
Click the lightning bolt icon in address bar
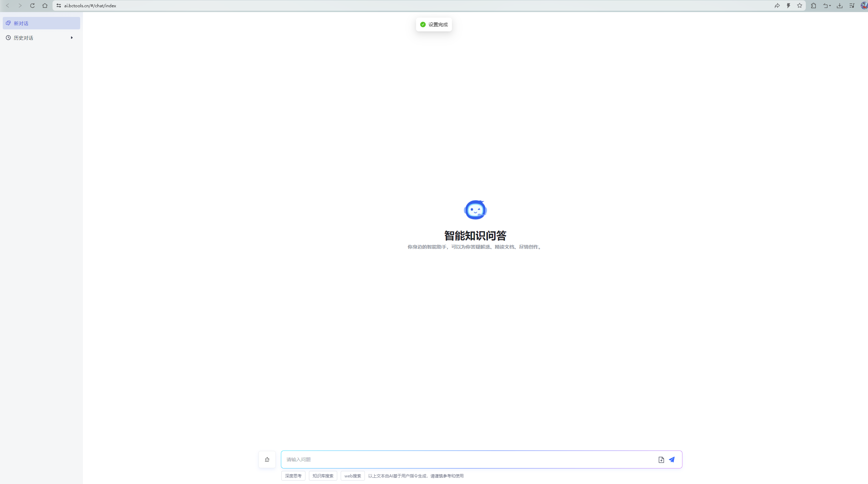pyautogui.click(x=789, y=6)
